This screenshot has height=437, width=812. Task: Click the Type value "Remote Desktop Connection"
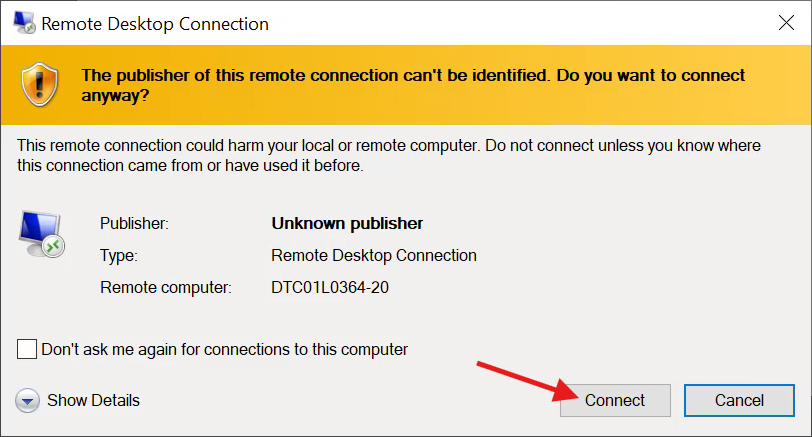[x=374, y=255]
